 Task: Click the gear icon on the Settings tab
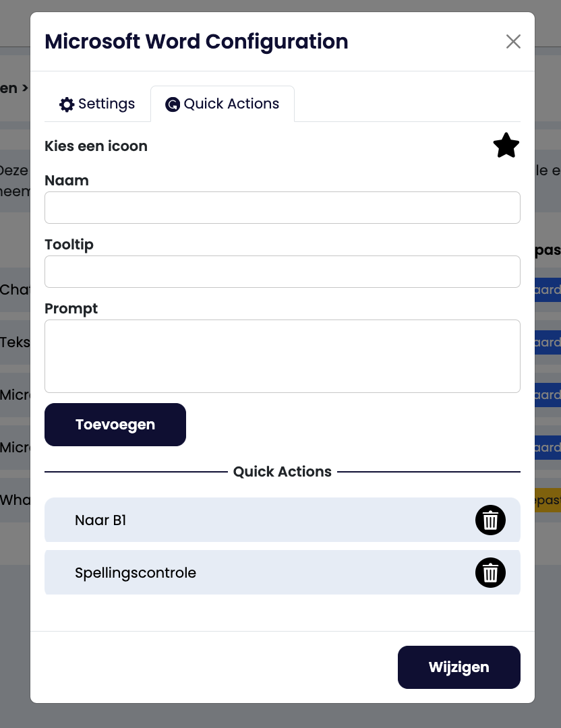(67, 104)
